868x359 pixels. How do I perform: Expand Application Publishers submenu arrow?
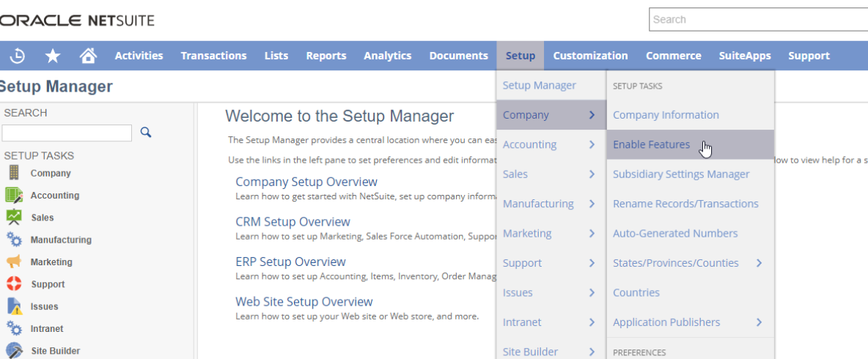759,322
